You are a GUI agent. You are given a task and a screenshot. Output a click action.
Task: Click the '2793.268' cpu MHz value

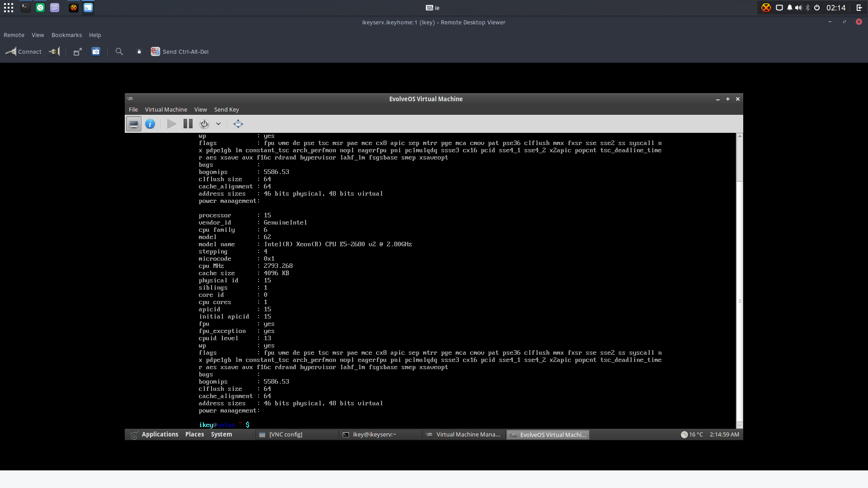click(x=278, y=266)
